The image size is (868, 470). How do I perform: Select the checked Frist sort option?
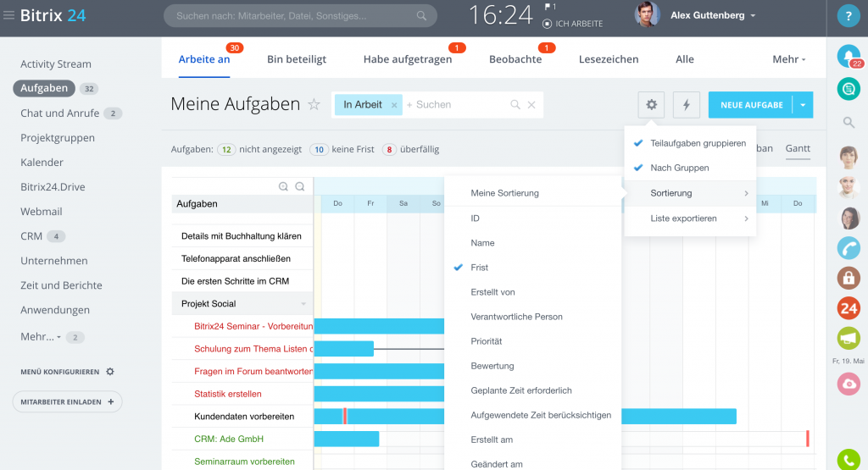coord(532,268)
